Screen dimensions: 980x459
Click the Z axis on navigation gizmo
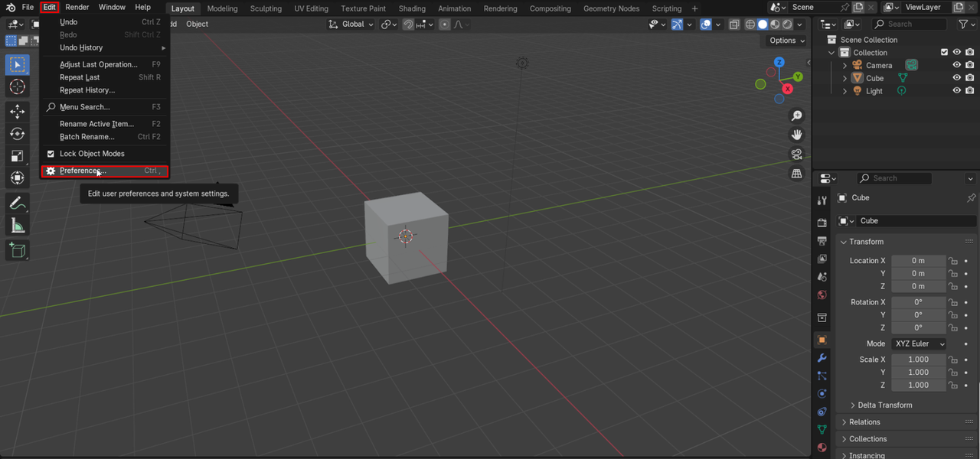(x=779, y=62)
